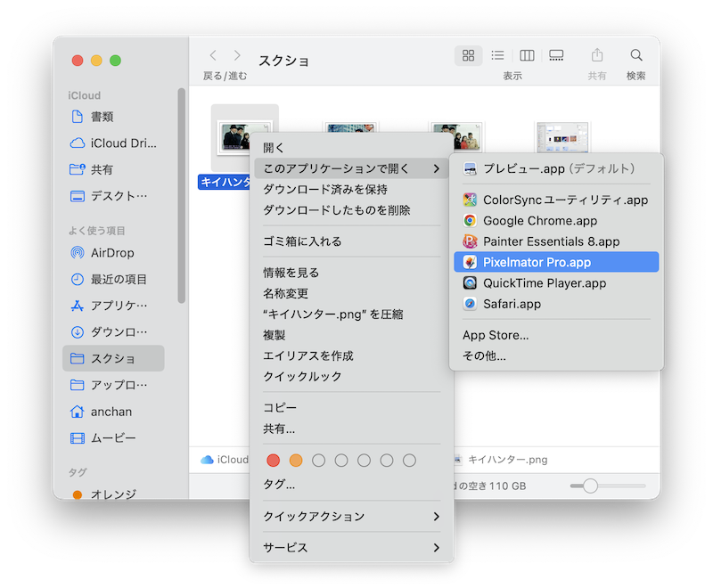
Task: Click the icon size slider knob
Action: pyautogui.click(x=590, y=486)
